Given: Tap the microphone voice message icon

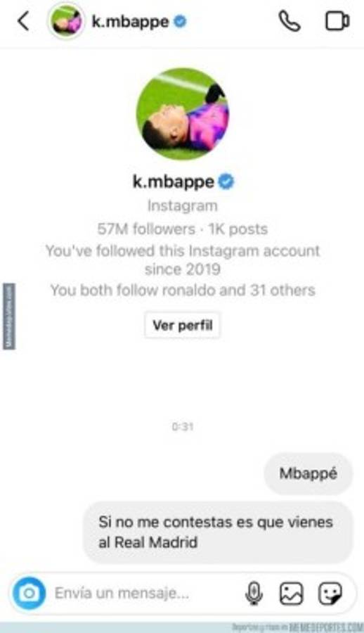Looking at the screenshot, I should pyautogui.click(x=254, y=593).
